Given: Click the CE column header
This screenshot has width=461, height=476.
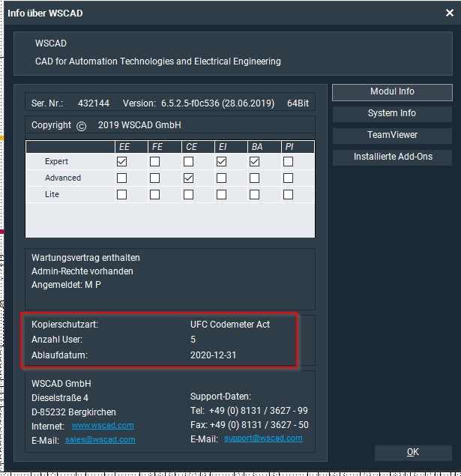Looking at the screenshot, I should [198, 147].
